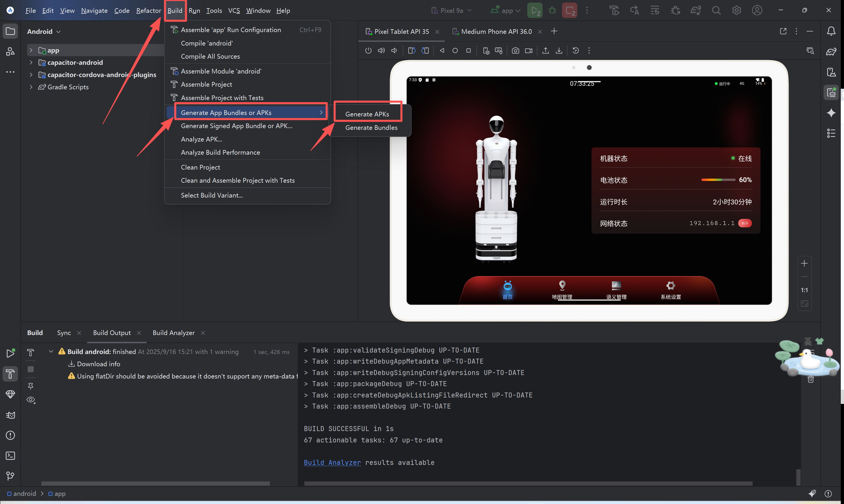Take an emulator screenshot with the camera icon
Screen dimensions: 844x504
point(515,50)
